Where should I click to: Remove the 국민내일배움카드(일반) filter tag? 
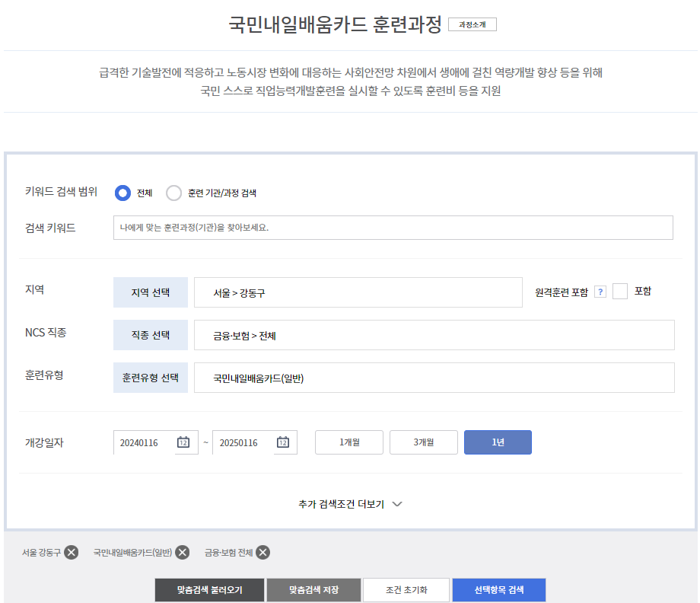(182, 553)
